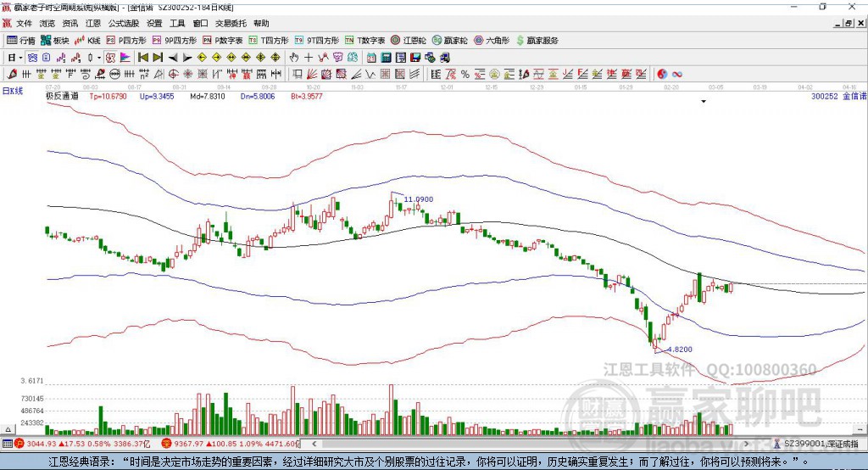Open the 资讯 menu
The image size is (868, 470).
click(70, 23)
